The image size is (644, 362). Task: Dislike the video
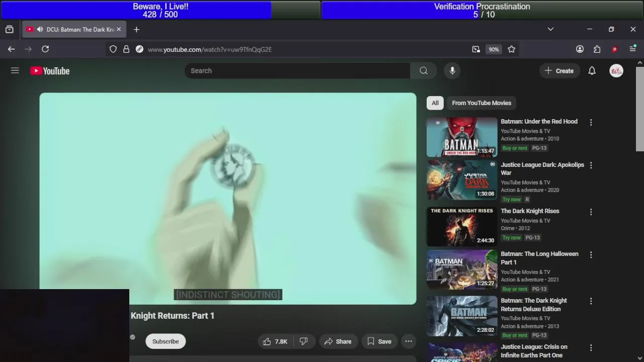click(x=304, y=341)
